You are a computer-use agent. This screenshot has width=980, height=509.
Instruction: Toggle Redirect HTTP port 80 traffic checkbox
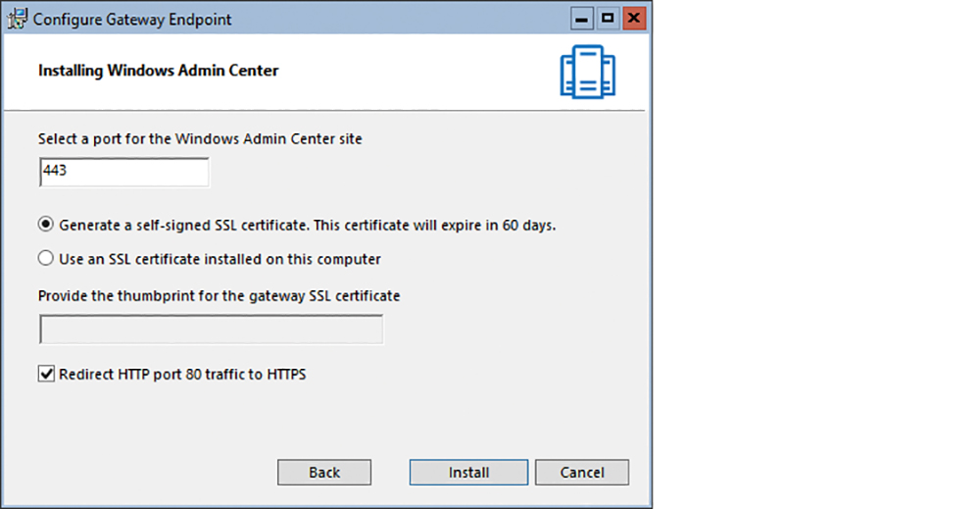pos(46,374)
